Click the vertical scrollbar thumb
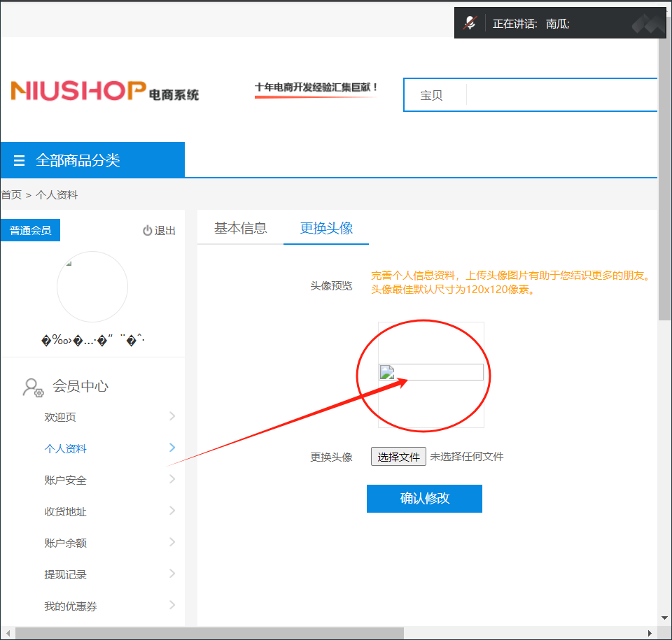The image size is (672, 640). pyautogui.click(x=664, y=178)
